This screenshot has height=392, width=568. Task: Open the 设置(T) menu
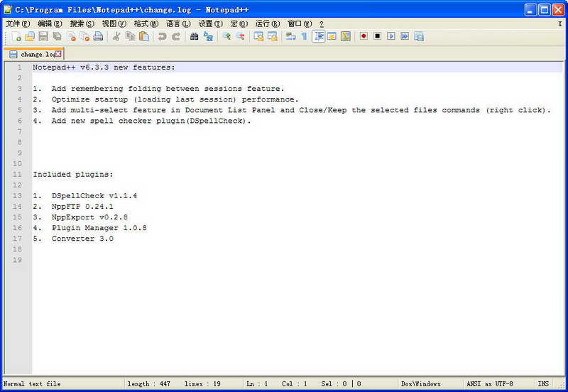(x=210, y=24)
